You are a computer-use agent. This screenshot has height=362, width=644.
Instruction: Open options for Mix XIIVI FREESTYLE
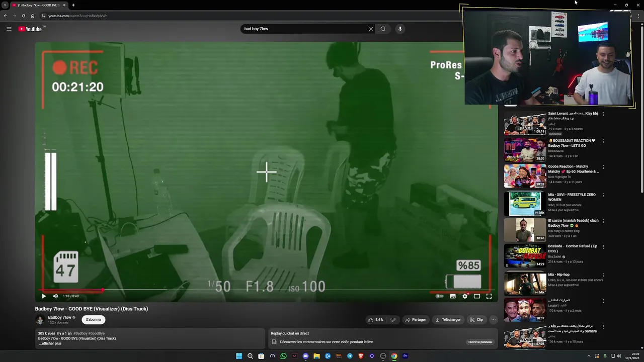(603, 195)
